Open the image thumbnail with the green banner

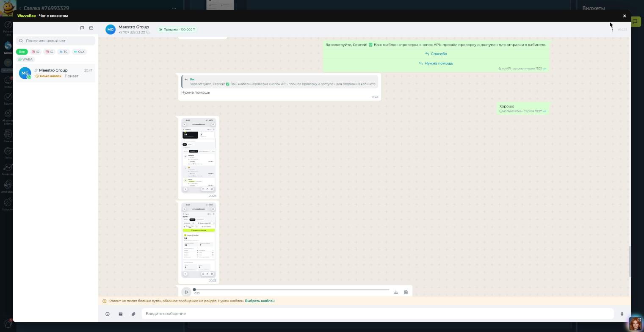pos(199,240)
